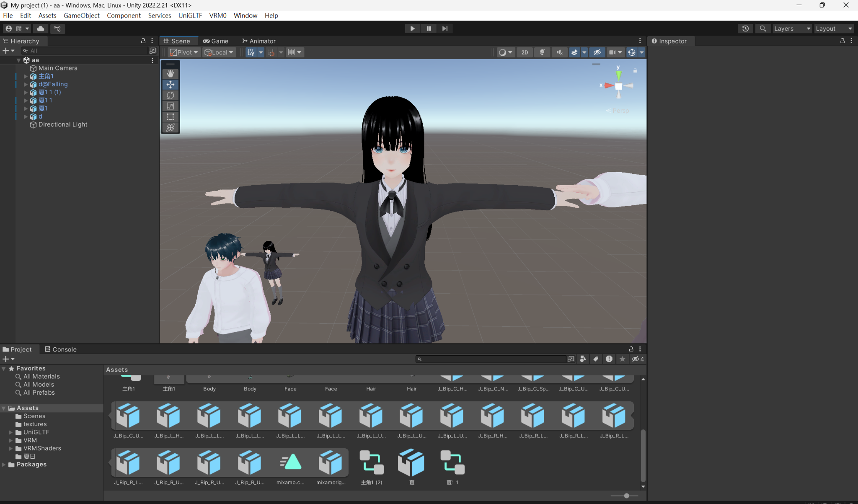
Task: Select the Hand view tool
Action: (170, 74)
